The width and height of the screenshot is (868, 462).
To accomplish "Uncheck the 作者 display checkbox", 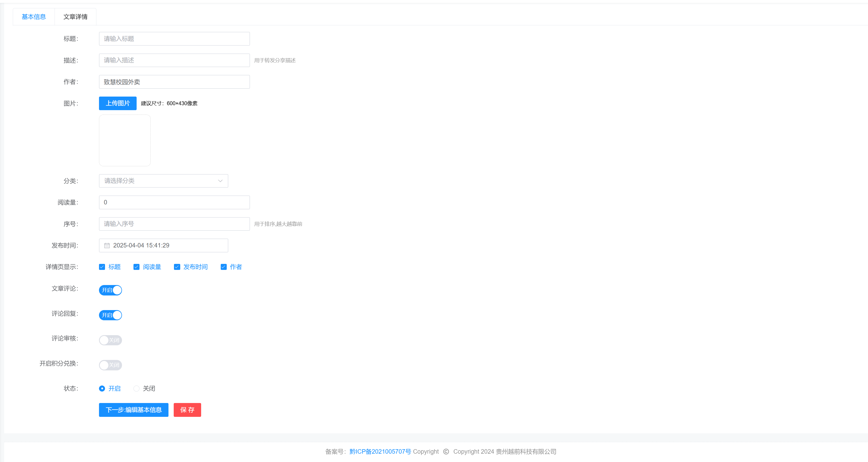I will [x=223, y=267].
